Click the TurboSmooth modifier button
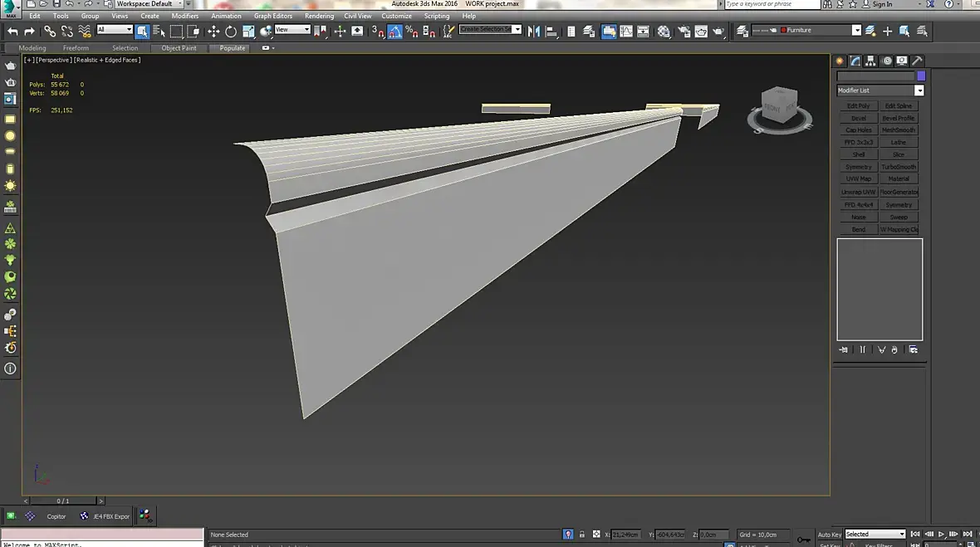 pos(899,167)
